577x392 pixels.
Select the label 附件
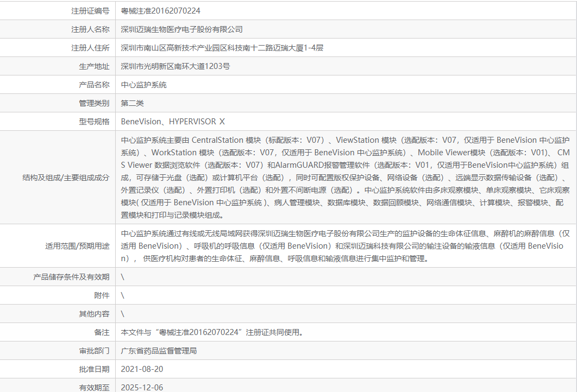coord(102,295)
